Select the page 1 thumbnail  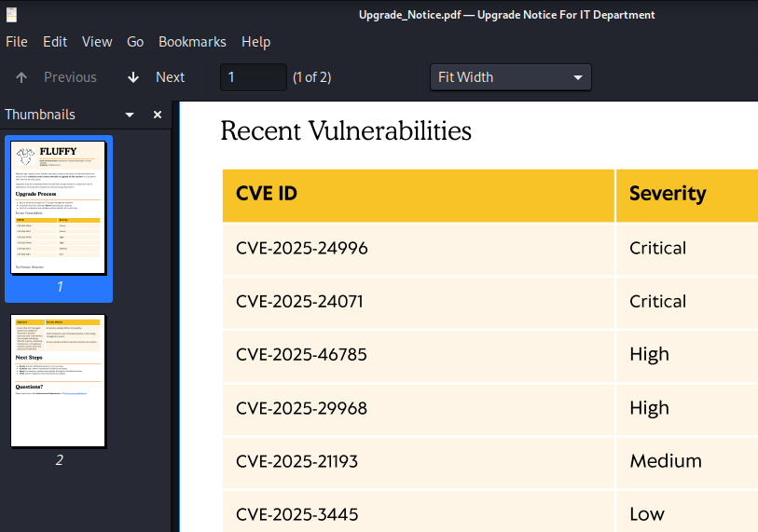point(58,208)
